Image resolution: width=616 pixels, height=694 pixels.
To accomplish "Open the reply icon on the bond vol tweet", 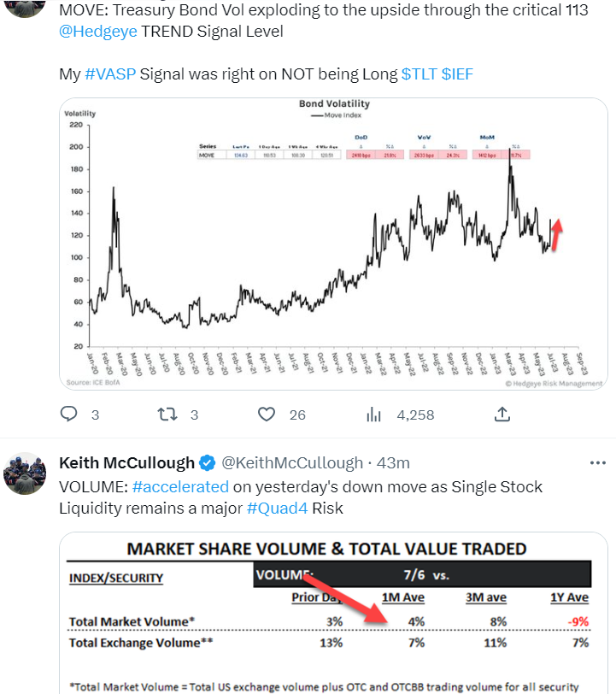I will (x=69, y=414).
